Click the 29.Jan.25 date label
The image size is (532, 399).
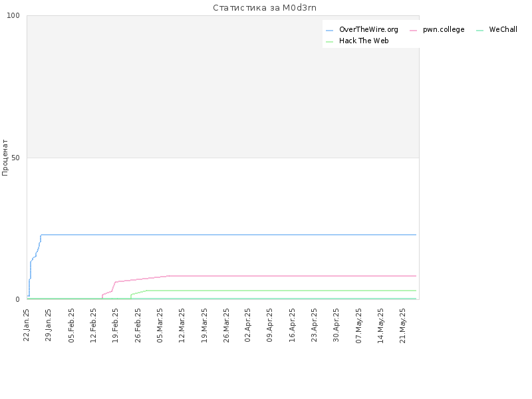(48, 325)
